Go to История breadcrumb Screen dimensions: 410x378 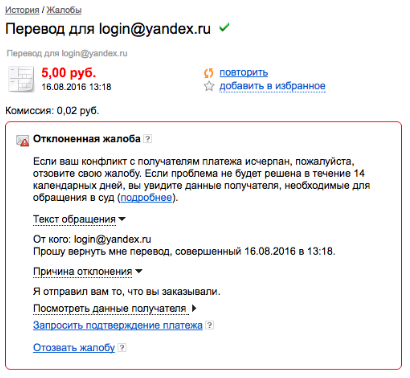tap(22, 10)
